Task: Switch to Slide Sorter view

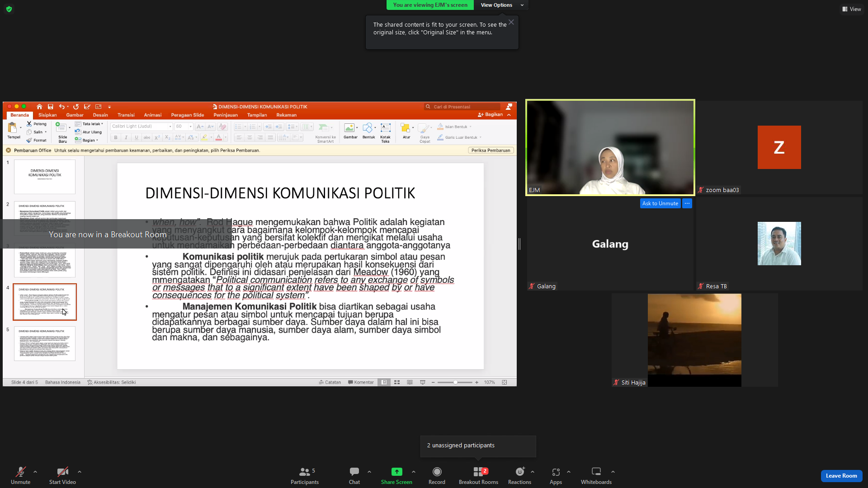Action: pyautogui.click(x=397, y=382)
